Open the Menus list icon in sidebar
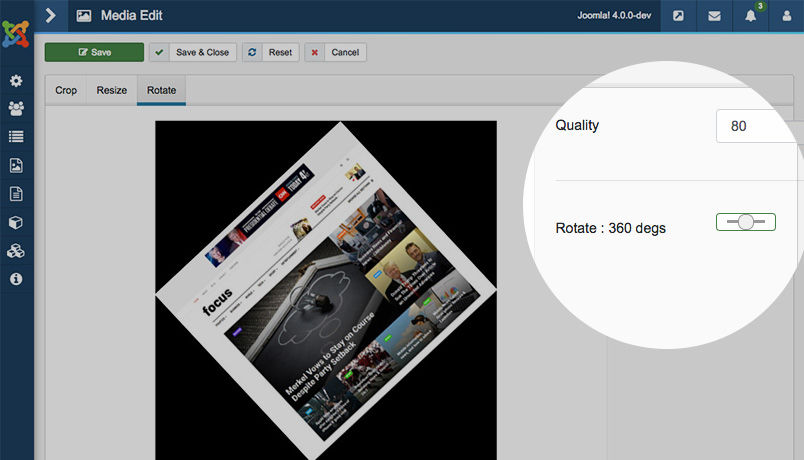This screenshot has width=804, height=460. coord(16,137)
